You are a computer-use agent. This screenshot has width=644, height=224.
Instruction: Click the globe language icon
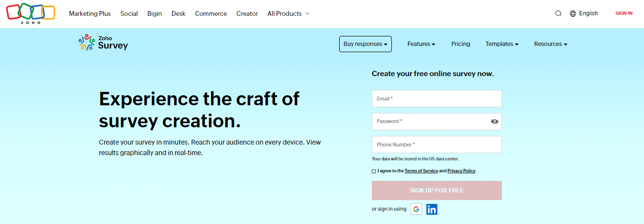pos(573,13)
